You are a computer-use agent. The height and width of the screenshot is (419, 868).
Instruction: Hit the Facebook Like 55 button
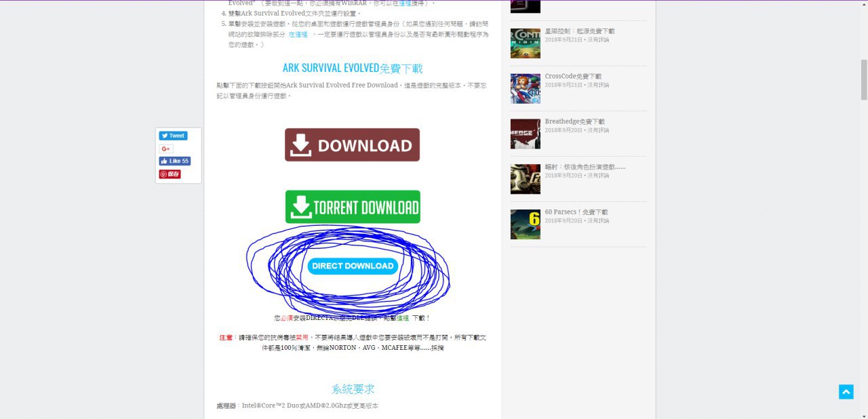click(x=174, y=161)
